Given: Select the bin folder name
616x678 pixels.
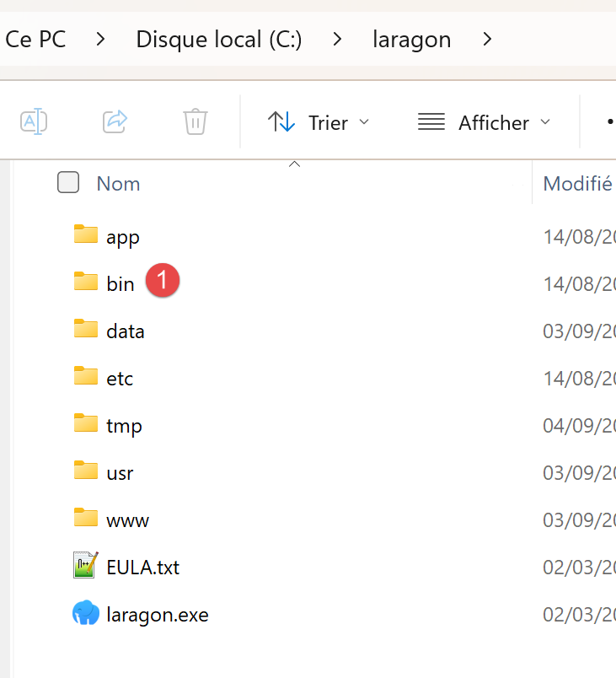Looking at the screenshot, I should [121, 284].
